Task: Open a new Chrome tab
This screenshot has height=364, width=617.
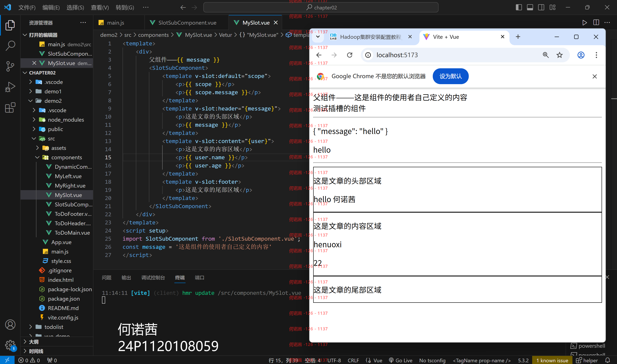Action: (518, 37)
